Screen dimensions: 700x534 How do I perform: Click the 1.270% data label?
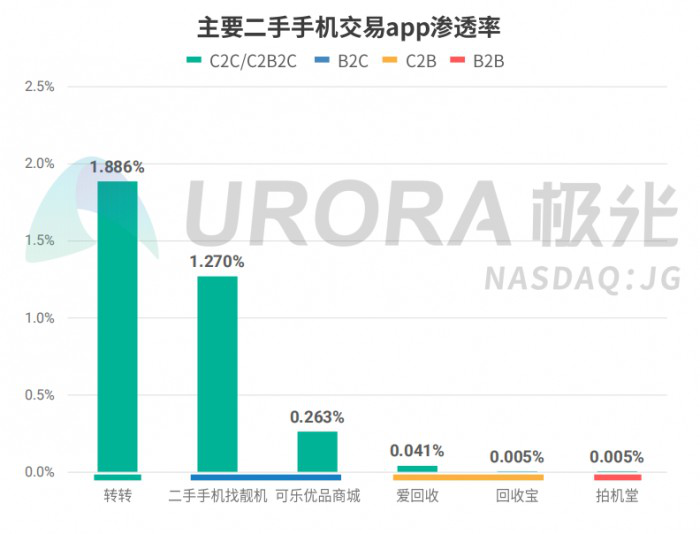coord(217,262)
